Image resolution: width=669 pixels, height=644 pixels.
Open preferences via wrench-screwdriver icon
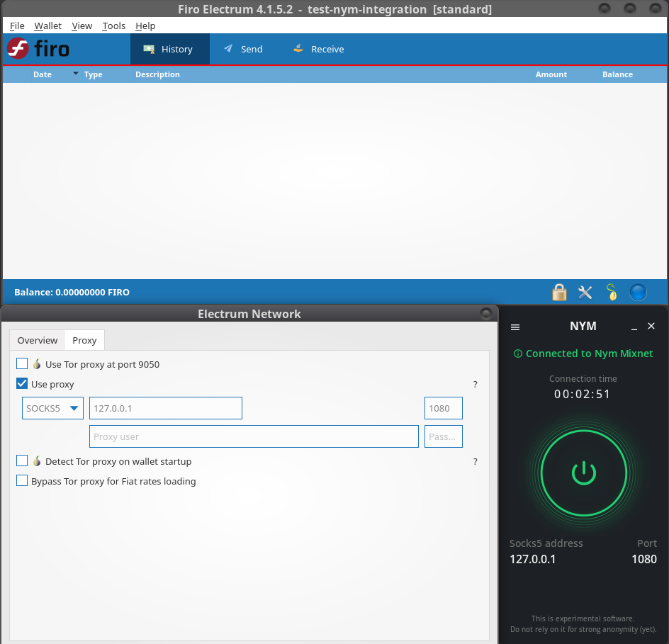(585, 293)
